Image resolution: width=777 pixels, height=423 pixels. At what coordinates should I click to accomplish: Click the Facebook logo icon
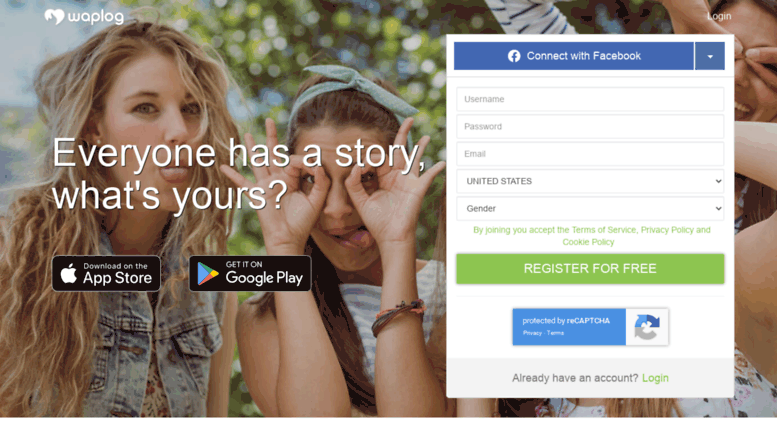pyautogui.click(x=514, y=56)
